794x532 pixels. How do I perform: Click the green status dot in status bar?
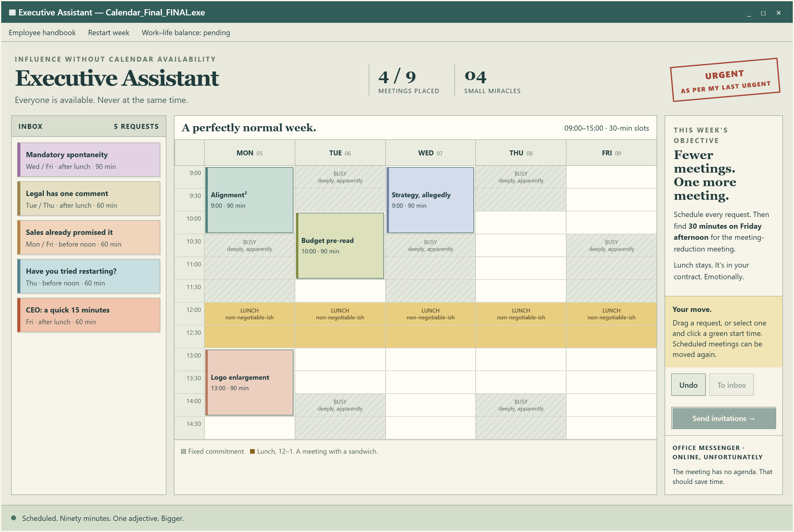click(x=14, y=518)
